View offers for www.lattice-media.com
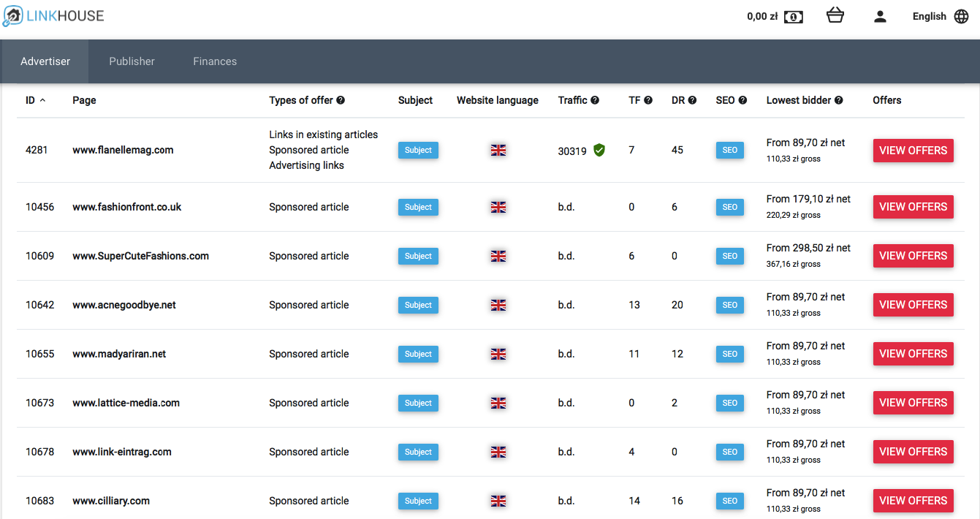This screenshot has width=980, height=519. (913, 403)
